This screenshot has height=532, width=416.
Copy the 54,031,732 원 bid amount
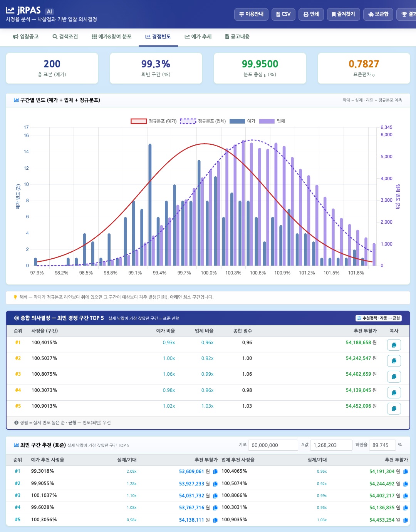(215, 496)
